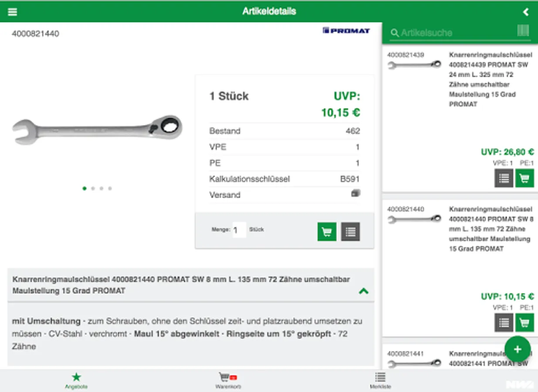The width and height of the screenshot is (538, 392).
Task: Click the large wrench product image
Action: pyautogui.click(x=97, y=129)
